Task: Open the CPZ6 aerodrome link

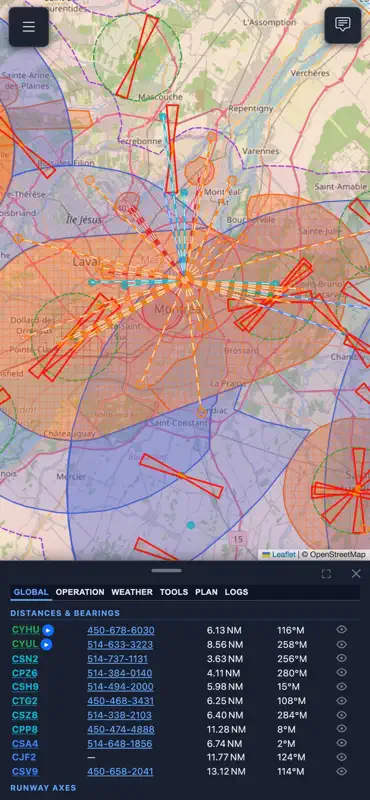Action: click(25, 673)
